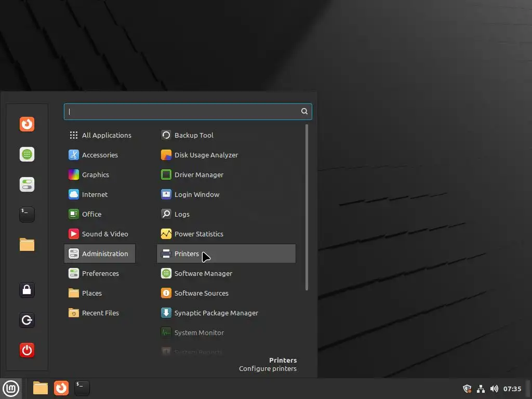
Task: Click the 07:35 clock in the panel
Action: [x=512, y=389]
